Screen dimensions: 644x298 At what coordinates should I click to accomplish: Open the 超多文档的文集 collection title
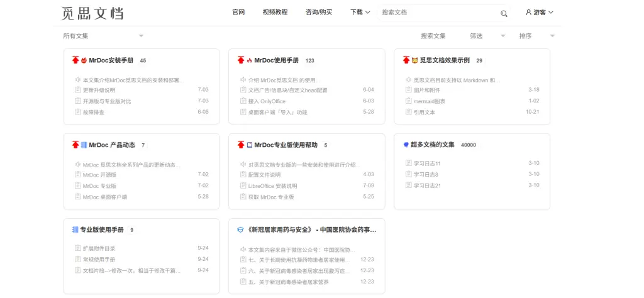click(x=433, y=145)
